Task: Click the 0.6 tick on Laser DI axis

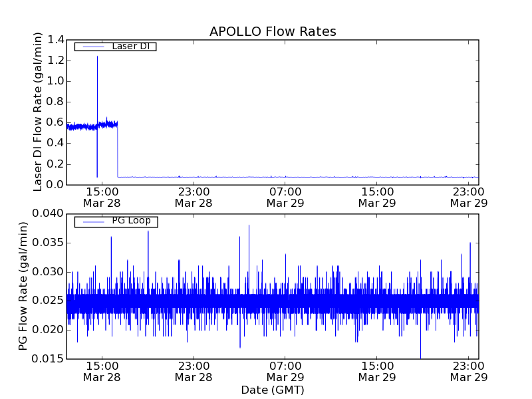Action: click(x=56, y=123)
